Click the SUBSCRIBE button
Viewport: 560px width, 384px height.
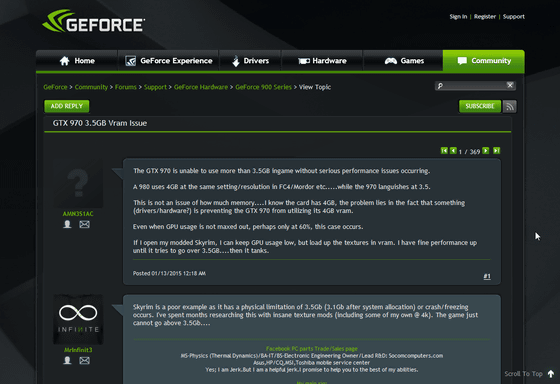point(480,106)
